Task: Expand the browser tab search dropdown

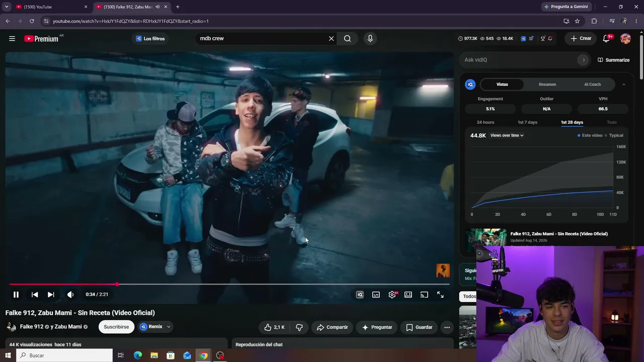Action: pos(7,7)
